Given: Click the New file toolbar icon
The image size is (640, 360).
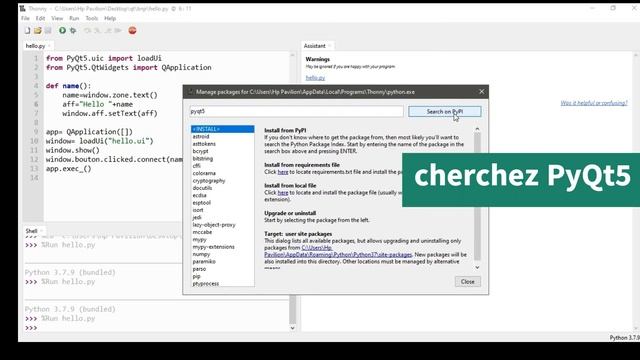Looking at the screenshot, I should tap(27, 31).
